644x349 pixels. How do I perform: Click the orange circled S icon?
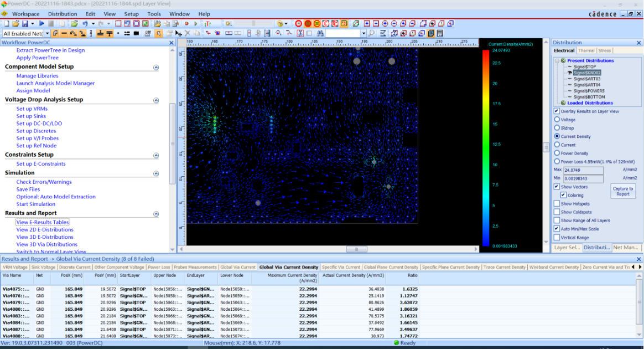(x=308, y=23)
